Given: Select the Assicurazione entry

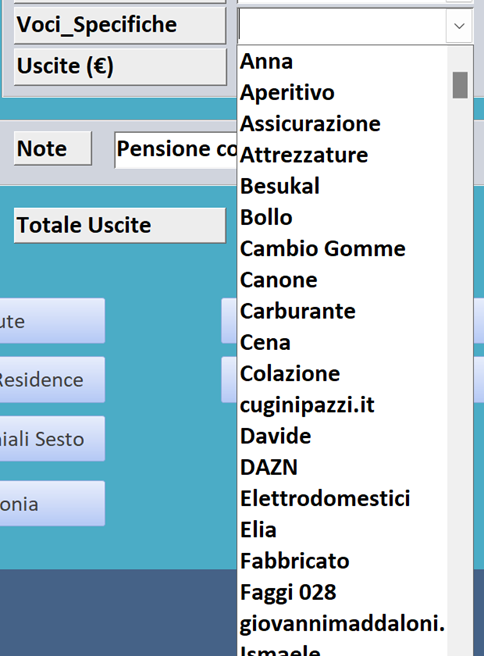Looking at the screenshot, I should [x=342, y=124].
